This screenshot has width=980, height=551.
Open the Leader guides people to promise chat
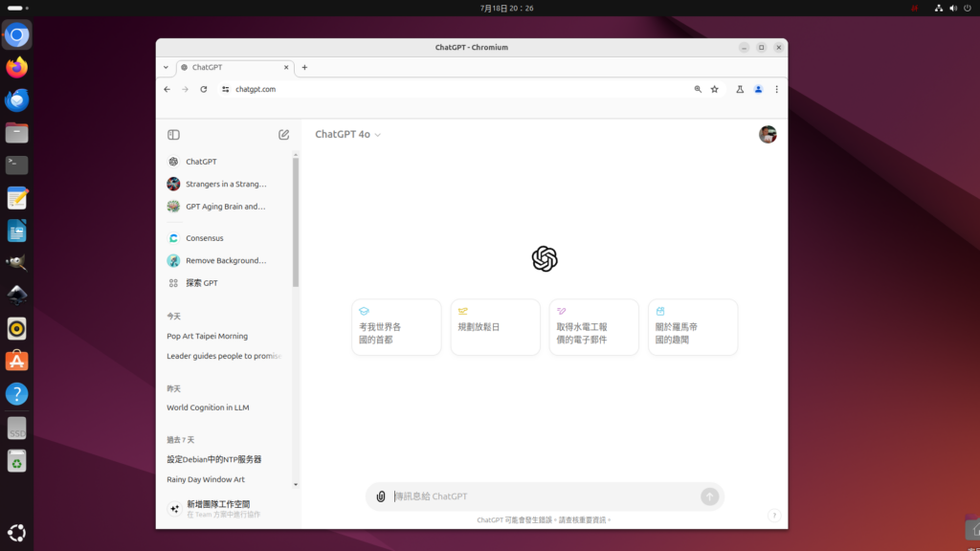click(x=226, y=356)
